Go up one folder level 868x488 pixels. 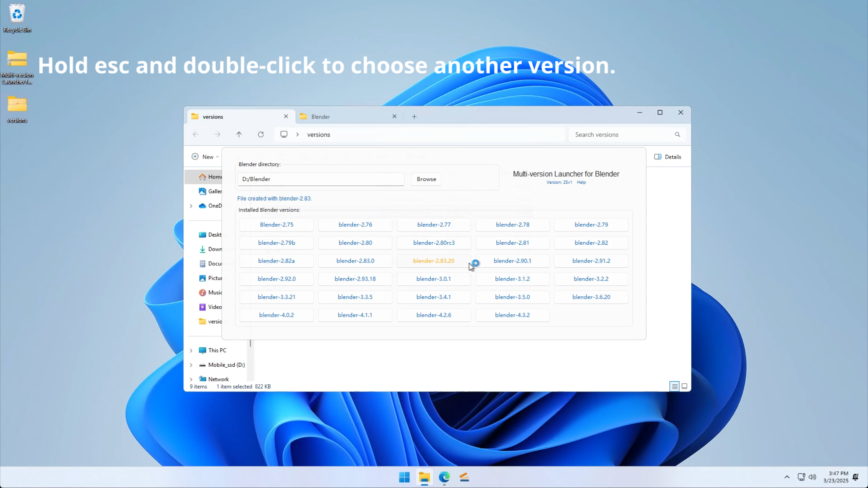pos(239,135)
